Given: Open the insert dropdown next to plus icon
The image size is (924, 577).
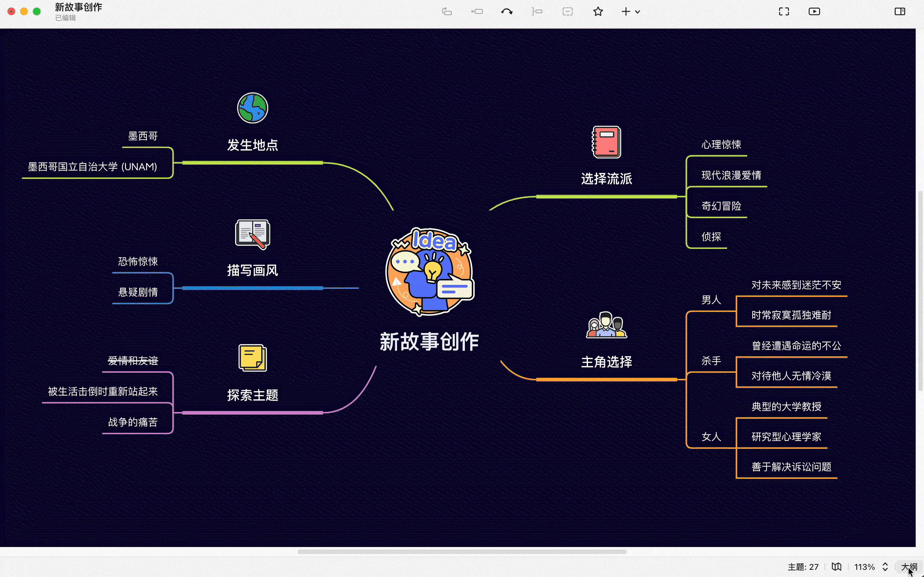Looking at the screenshot, I should (x=637, y=11).
